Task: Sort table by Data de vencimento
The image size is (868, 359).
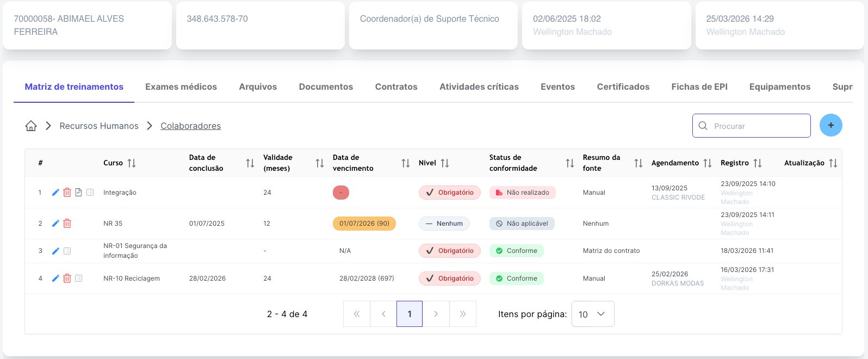Action: click(406, 163)
